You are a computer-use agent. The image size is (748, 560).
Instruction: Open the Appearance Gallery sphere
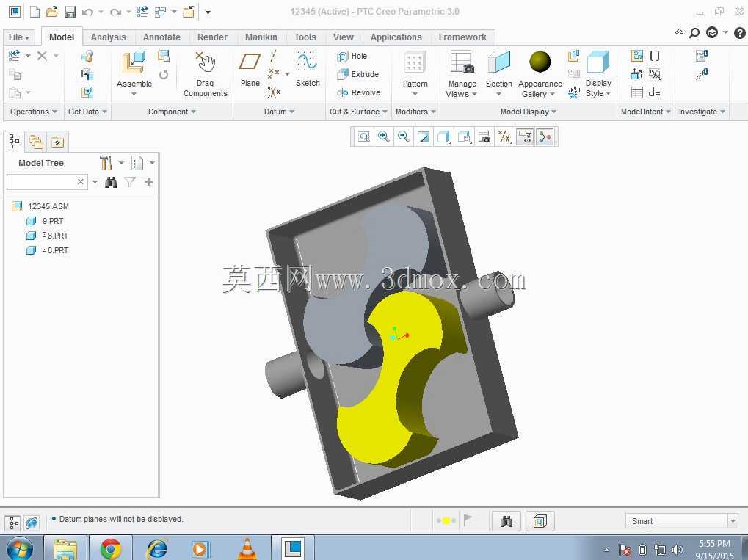(x=540, y=62)
